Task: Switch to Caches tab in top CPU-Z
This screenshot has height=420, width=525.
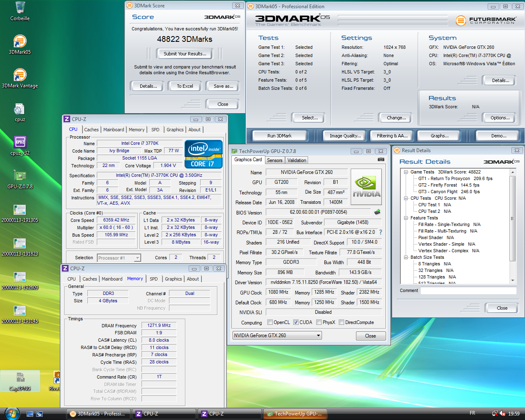Action: [91, 130]
